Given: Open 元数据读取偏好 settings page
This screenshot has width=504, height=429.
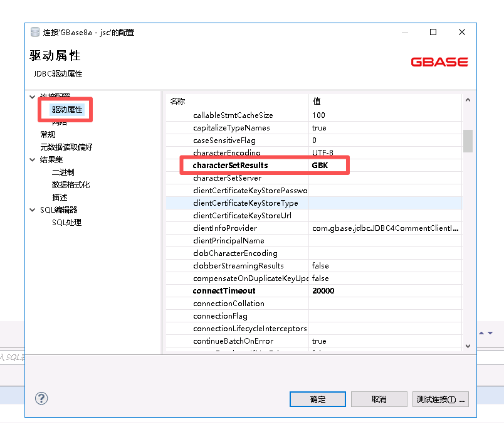Looking at the screenshot, I should tap(66, 147).
